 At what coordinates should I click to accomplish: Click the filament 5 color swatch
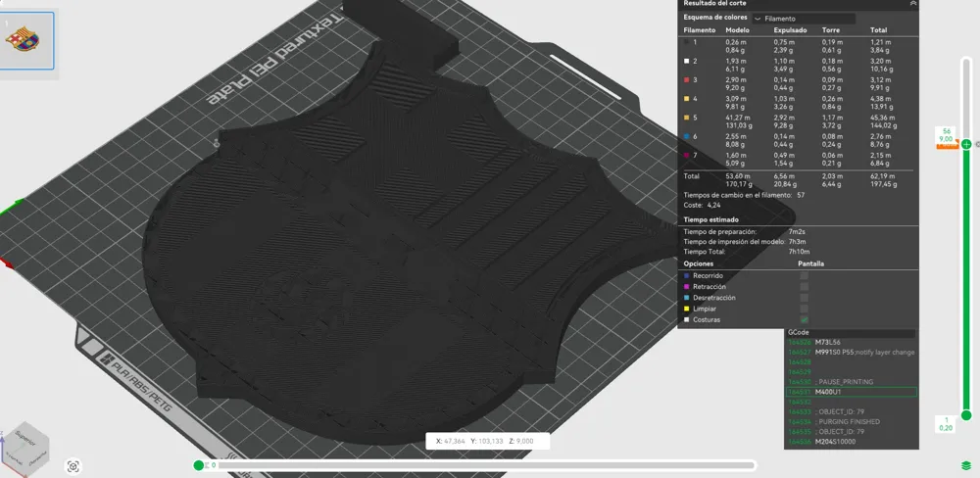(687, 118)
